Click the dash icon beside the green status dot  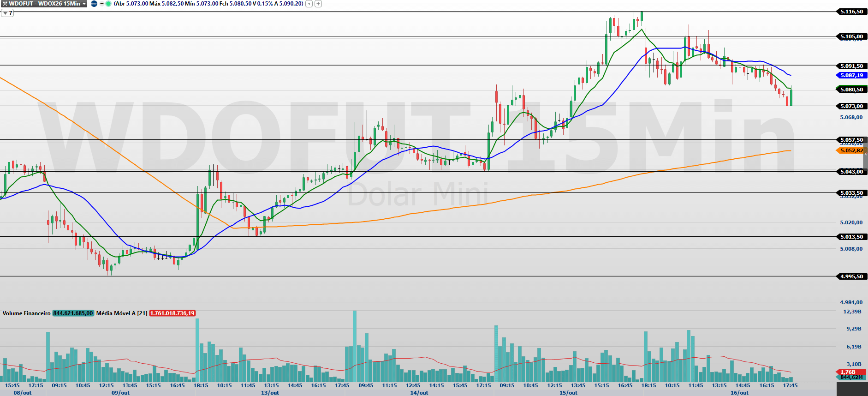101,4
